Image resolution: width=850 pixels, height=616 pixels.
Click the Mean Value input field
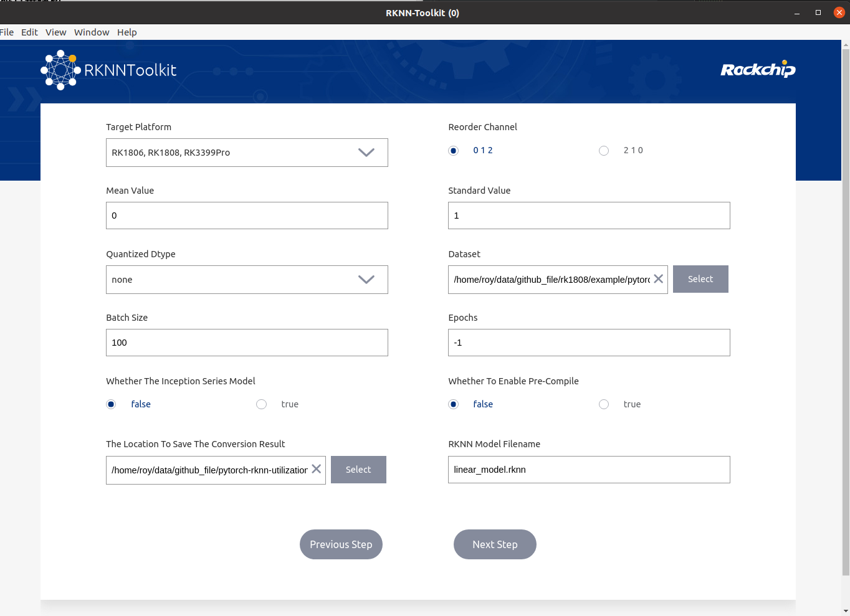pyautogui.click(x=247, y=216)
